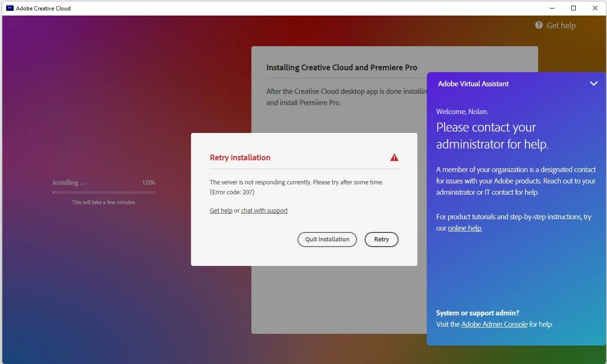The height and width of the screenshot is (364, 607).
Task: Collapse the Adobe Virtual Assistant panel
Action: 594,83
